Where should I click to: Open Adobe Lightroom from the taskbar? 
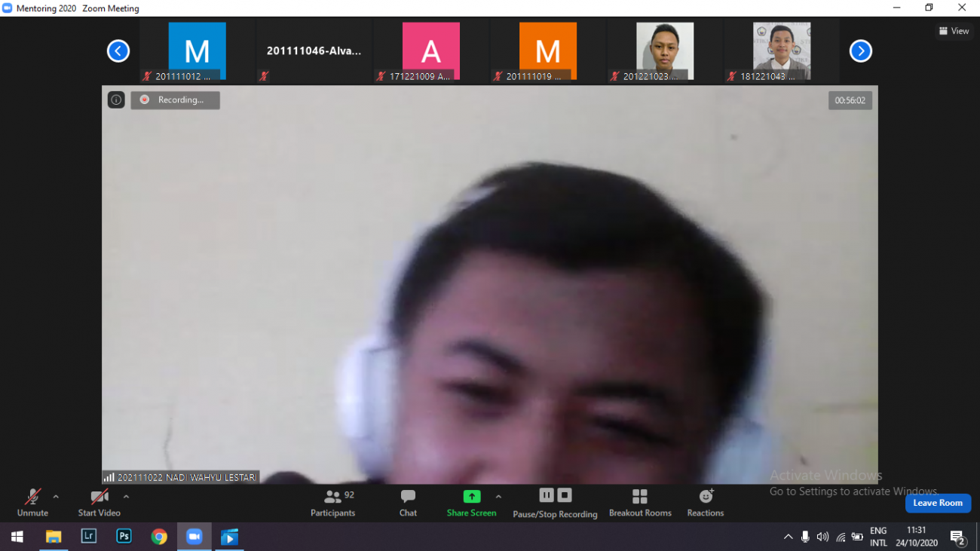point(89,537)
